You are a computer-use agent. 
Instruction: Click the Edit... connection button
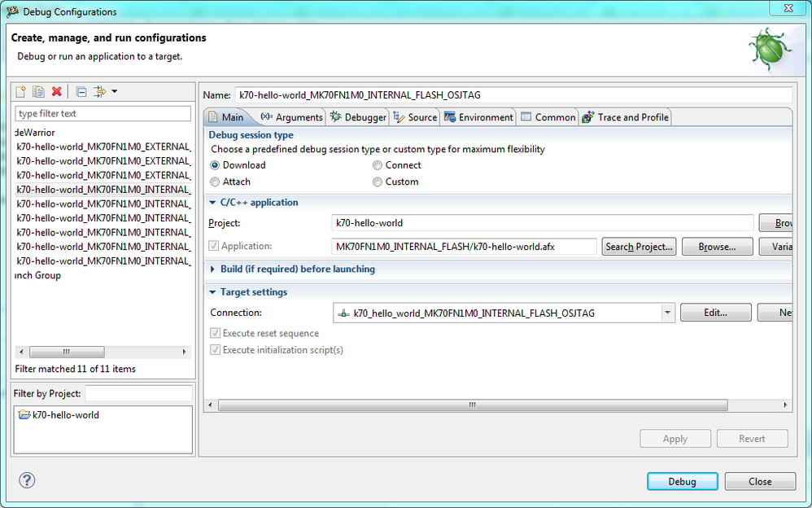click(715, 313)
